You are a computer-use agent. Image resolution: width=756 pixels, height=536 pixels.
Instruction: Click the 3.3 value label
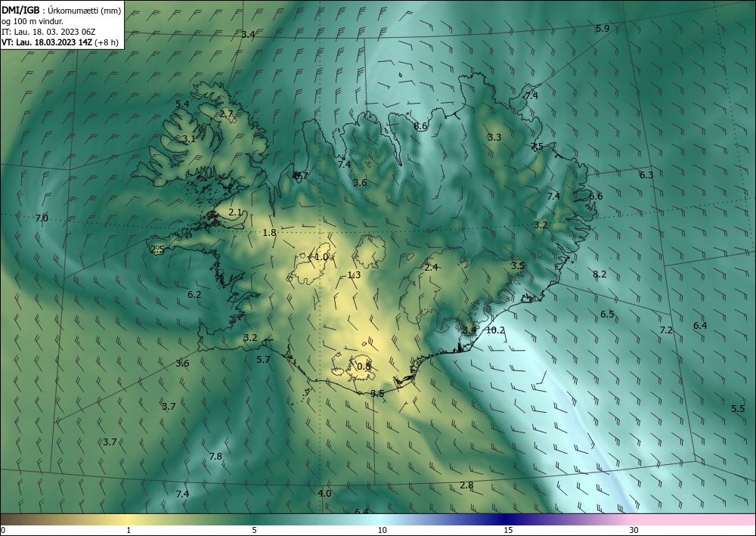(x=494, y=138)
